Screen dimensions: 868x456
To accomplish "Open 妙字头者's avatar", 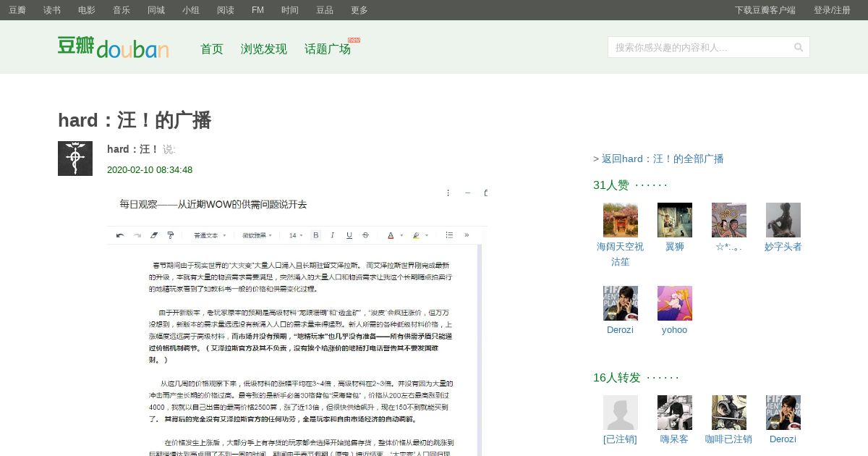I will pyautogui.click(x=783, y=220).
